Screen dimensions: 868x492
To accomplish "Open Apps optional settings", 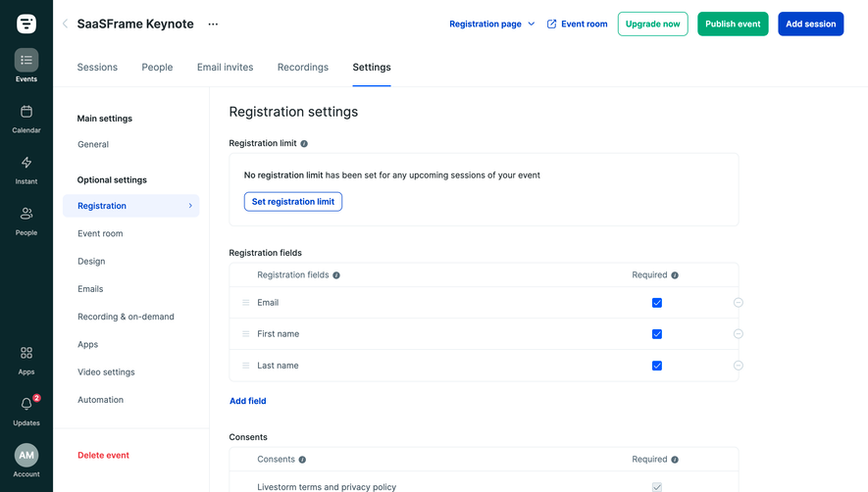I will point(87,344).
